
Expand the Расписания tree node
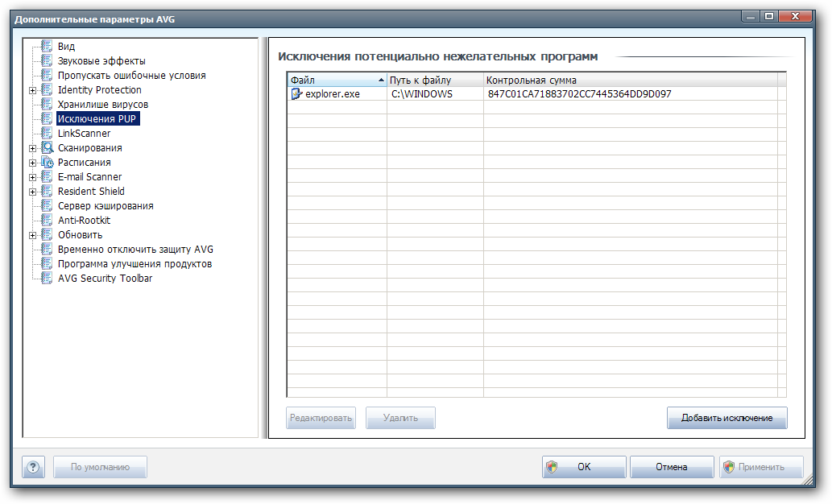coord(32,163)
